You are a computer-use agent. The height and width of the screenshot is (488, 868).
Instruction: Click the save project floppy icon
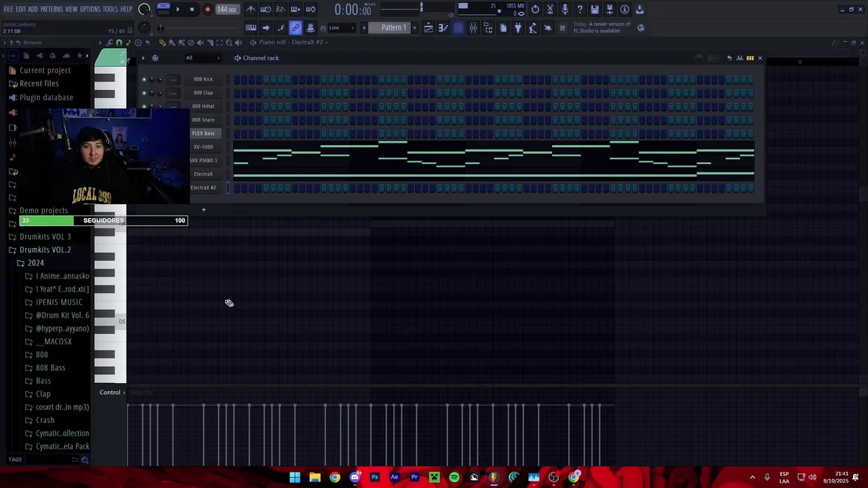[595, 9]
